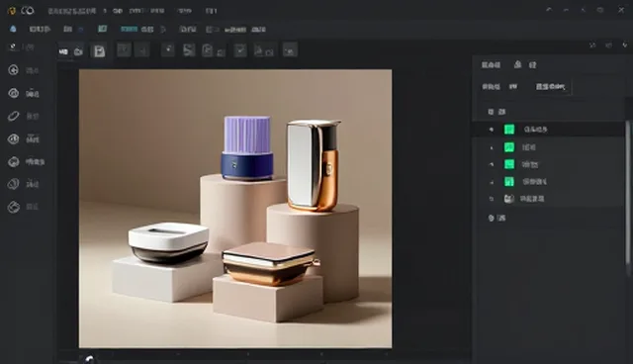Viewport: 633px width, 364px height.
Task: Toggle visibility icon on the highlighted layer row
Action: (x=492, y=130)
